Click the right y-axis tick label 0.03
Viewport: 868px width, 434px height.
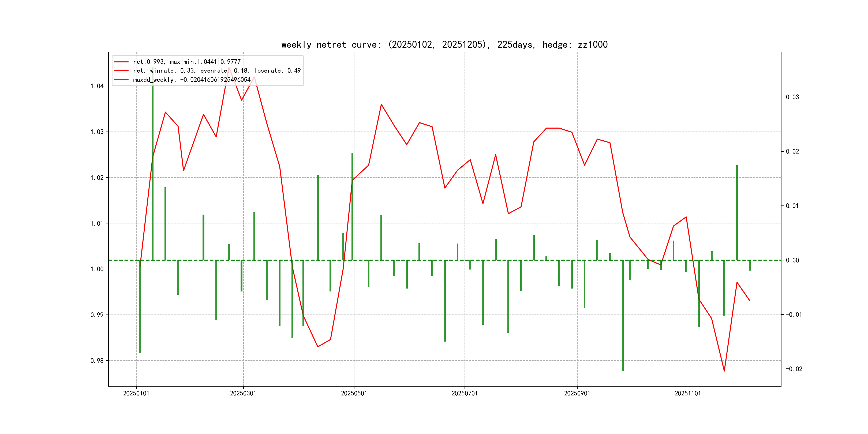click(792, 97)
